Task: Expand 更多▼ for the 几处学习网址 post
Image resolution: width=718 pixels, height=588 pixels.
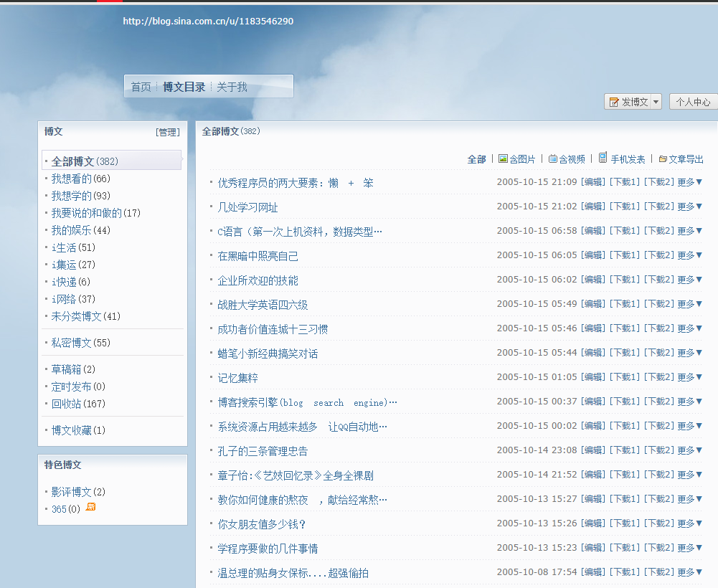Action: point(690,207)
